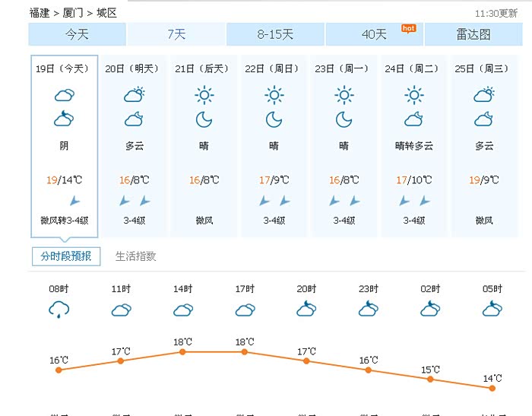Select the 25日（周三） forecast card
This screenshot has width=532, height=416.
coord(484,144)
